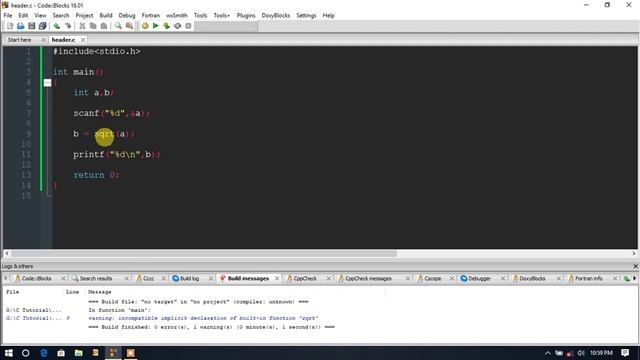This screenshot has height=360, width=640.
Task: Open the File menu
Action: (x=8, y=15)
